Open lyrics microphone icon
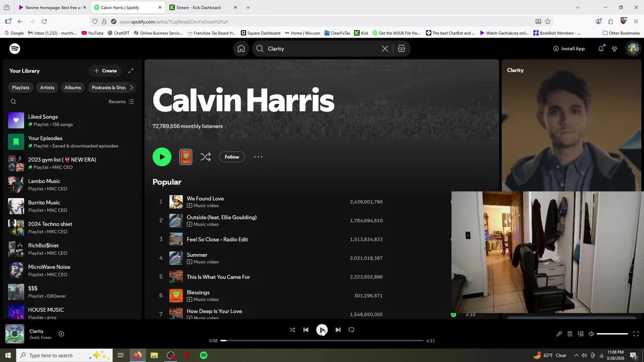The height and width of the screenshot is (362, 644). pyautogui.click(x=559, y=334)
